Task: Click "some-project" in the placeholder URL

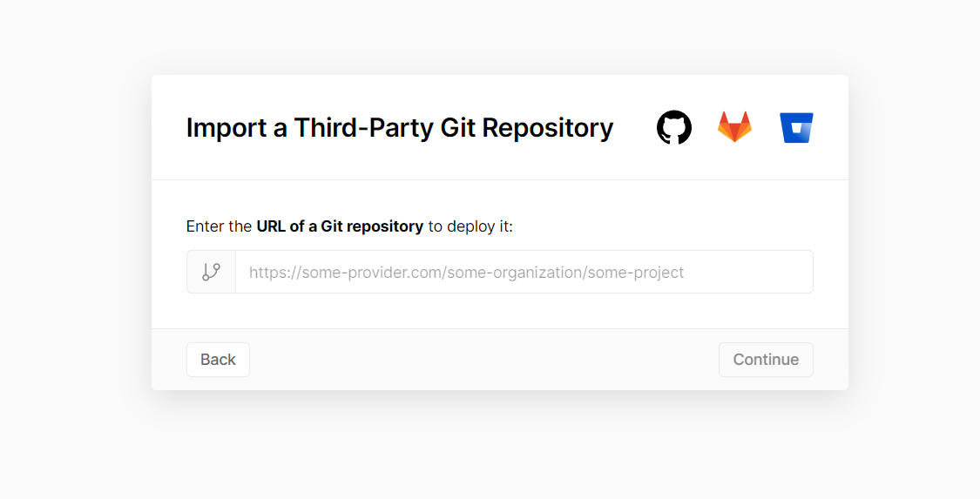Action: [x=637, y=273]
